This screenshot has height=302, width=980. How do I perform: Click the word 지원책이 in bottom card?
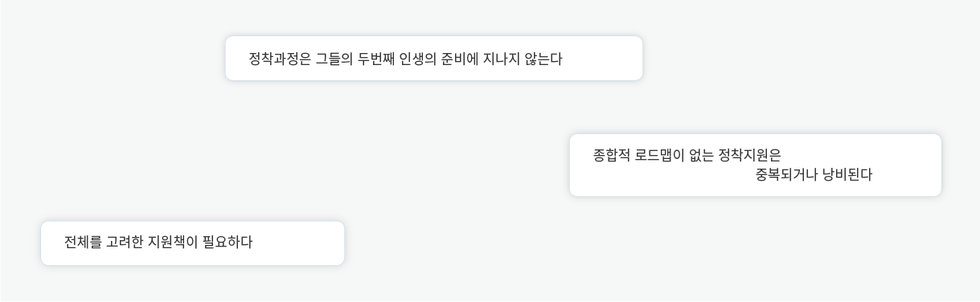(x=173, y=242)
